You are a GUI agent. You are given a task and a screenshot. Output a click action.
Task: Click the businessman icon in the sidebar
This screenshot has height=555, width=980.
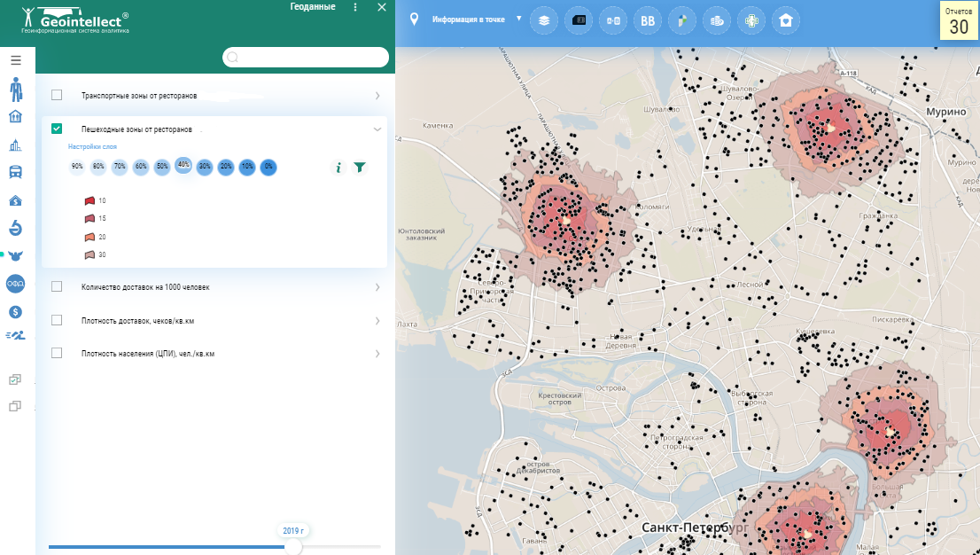(16, 90)
